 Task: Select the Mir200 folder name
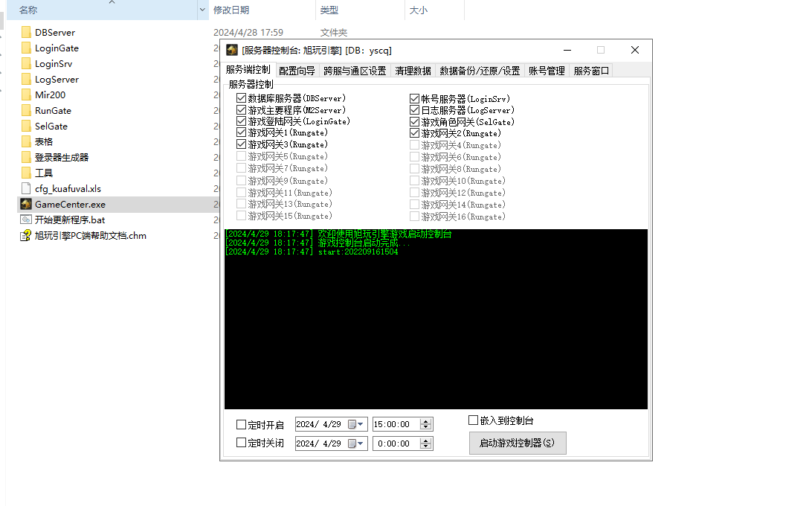point(51,95)
